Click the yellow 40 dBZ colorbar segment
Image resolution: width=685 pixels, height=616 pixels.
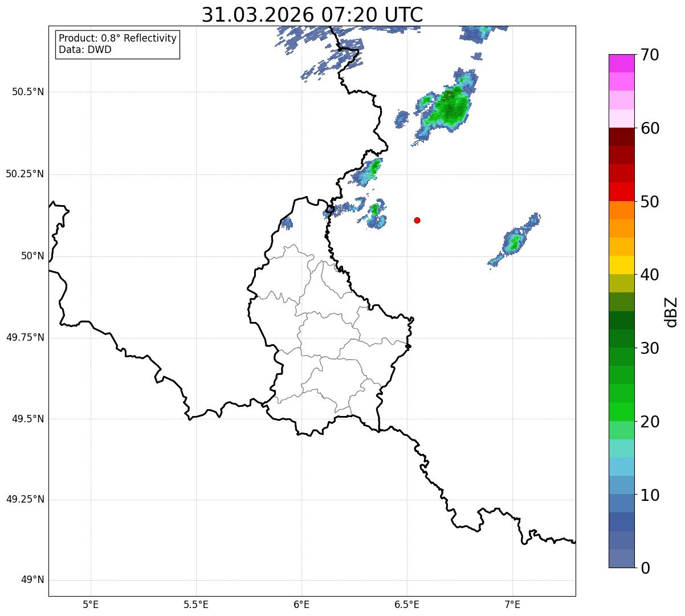click(x=622, y=265)
